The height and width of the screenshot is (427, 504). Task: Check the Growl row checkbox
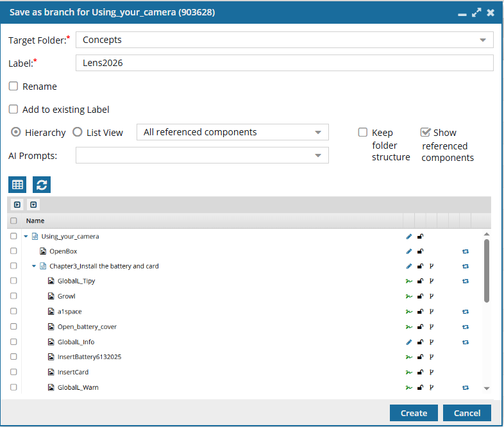pos(13,296)
